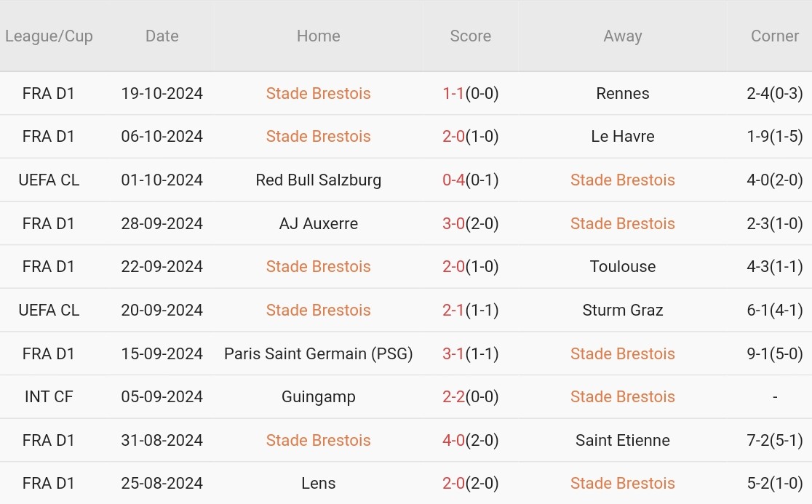Click the Corner column header
The height and width of the screenshot is (504, 812).
click(x=774, y=36)
